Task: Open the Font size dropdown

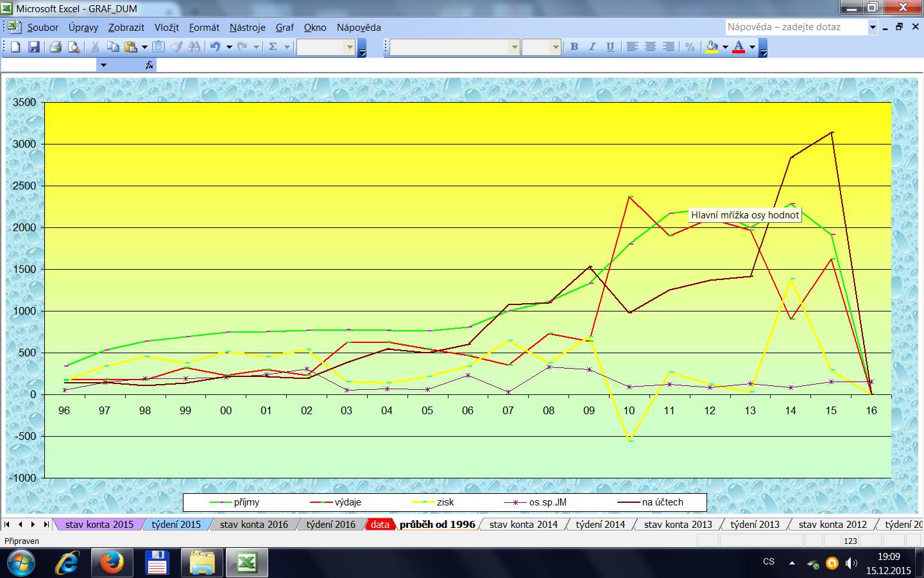Action: [x=555, y=47]
